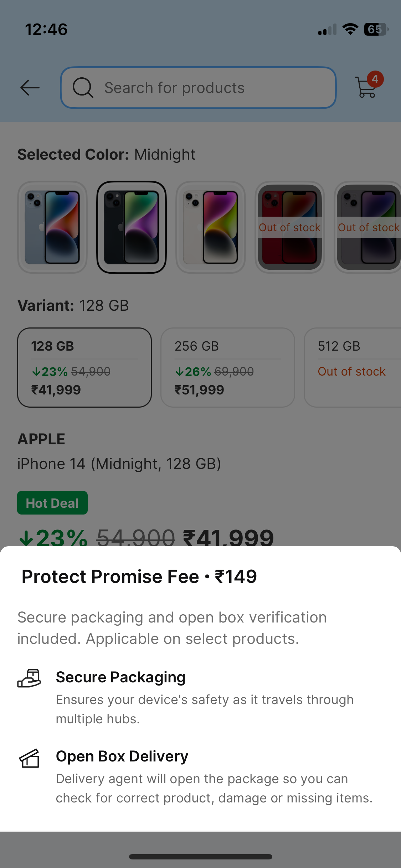This screenshot has width=401, height=868.
Task: Tap the Protect Promise Fee heading
Action: click(x=139, y=577)
